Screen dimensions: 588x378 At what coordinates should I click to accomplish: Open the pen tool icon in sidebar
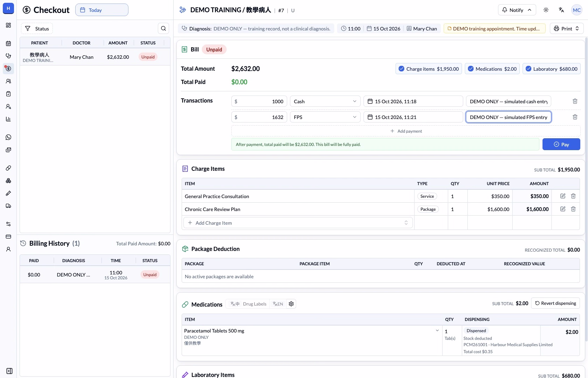coord(8,193)
